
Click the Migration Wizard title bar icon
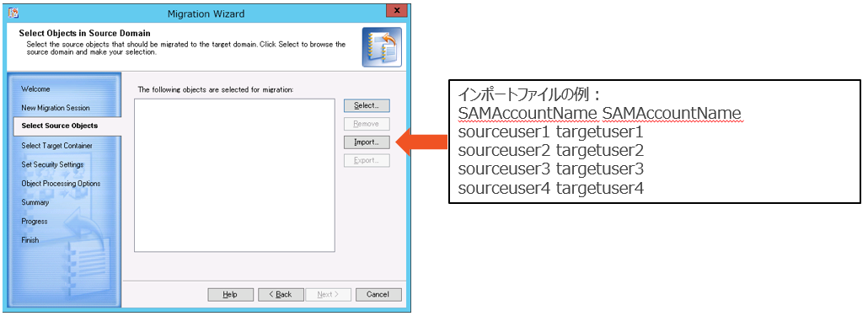click(x=13, y=13)
